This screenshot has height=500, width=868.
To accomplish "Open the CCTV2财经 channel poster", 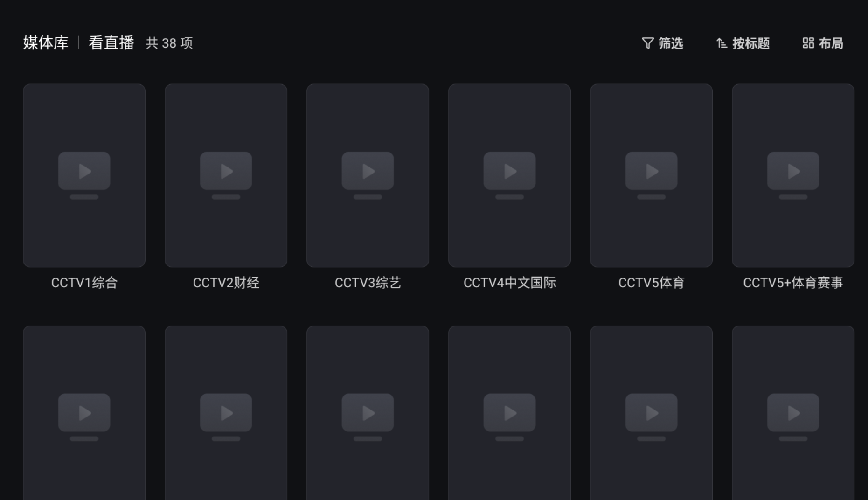I will (x=226, y=175).
